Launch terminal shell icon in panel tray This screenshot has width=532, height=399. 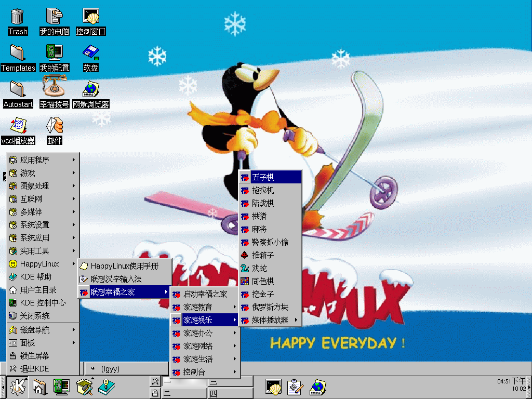[x=273, y=387]
